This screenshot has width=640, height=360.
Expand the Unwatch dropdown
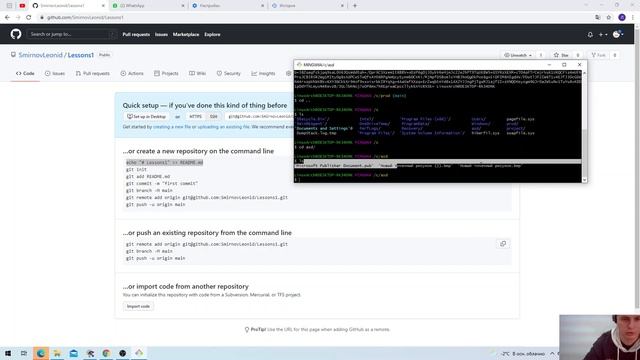point(518,55)
